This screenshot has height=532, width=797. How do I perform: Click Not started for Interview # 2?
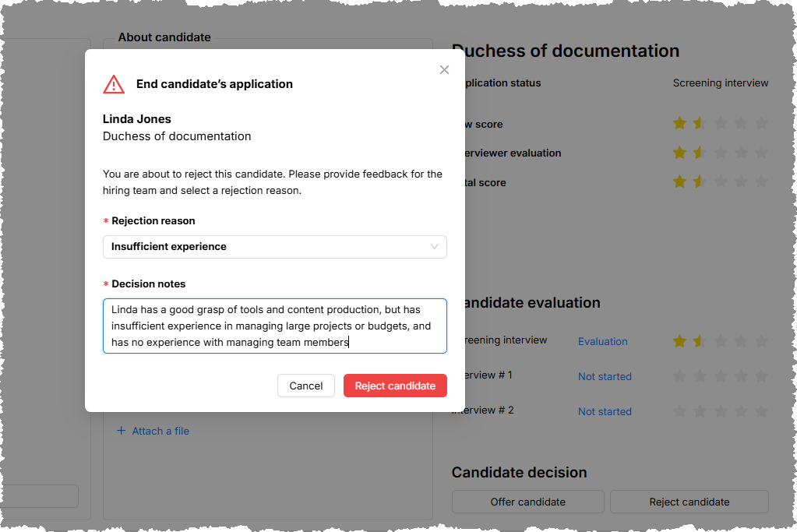point(605,411)
